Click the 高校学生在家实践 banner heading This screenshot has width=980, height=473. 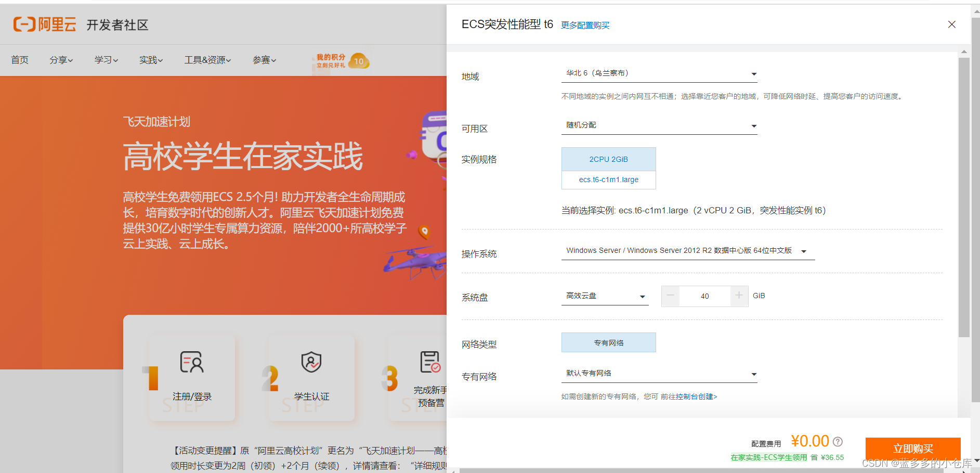click(243, 157)
